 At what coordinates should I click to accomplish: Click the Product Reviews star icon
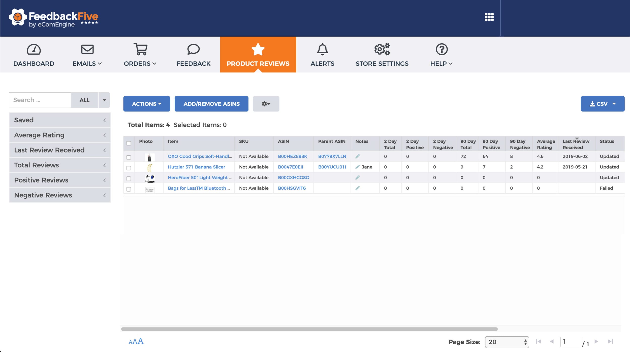(258, 49)
